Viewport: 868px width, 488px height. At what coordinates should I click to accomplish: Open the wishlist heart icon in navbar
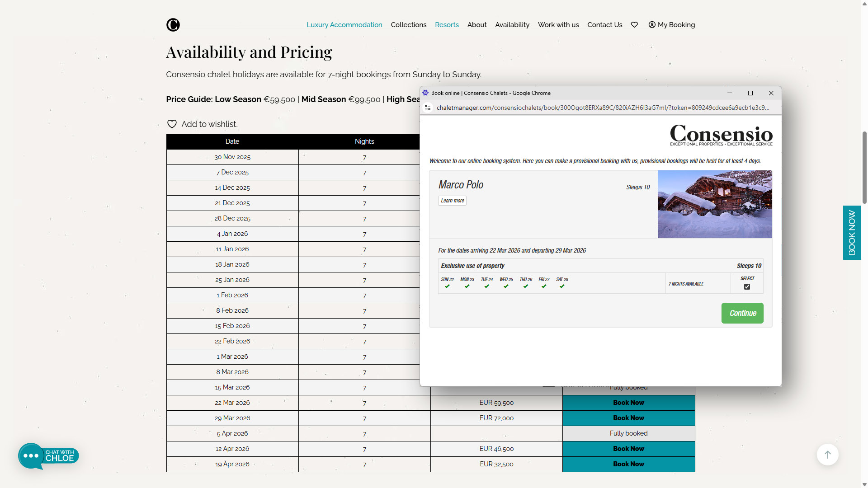pos(634,25)
